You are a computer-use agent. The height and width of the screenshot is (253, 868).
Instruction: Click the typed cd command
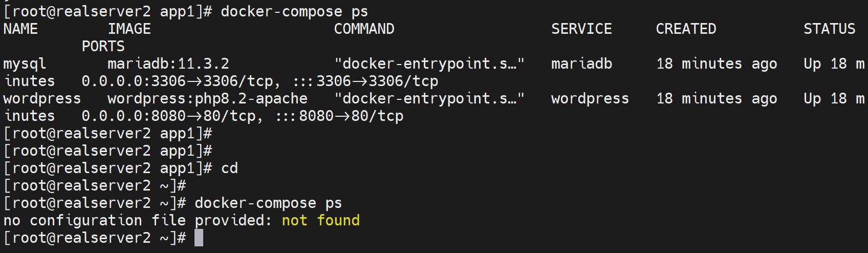pyautogui.click(x=229, y=168)
